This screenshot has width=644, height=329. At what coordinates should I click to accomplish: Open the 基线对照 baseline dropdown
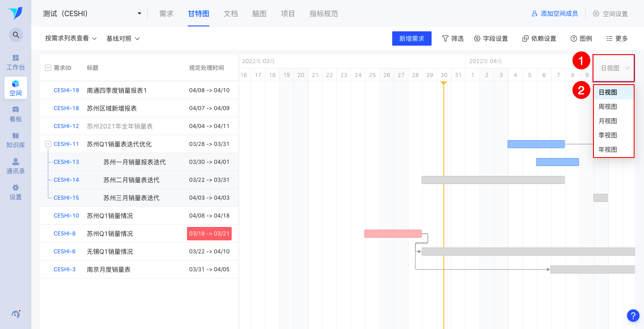click(123, 38)
